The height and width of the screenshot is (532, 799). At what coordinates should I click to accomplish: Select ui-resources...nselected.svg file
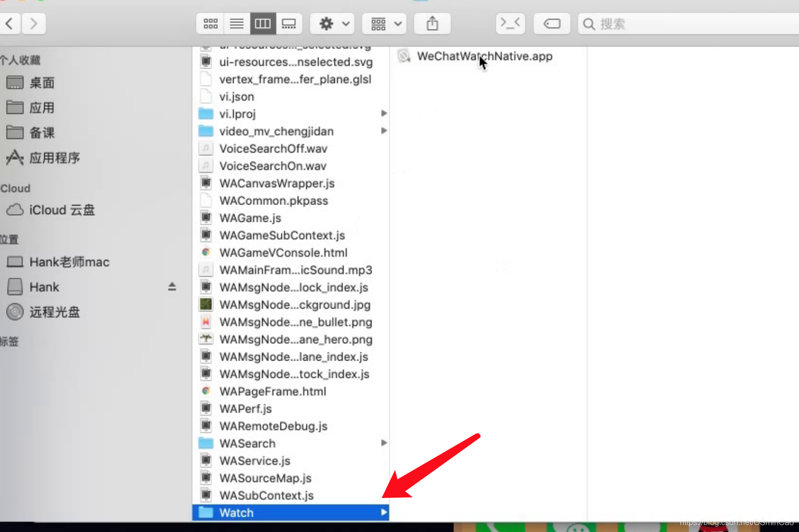click(x=291, y=62)
